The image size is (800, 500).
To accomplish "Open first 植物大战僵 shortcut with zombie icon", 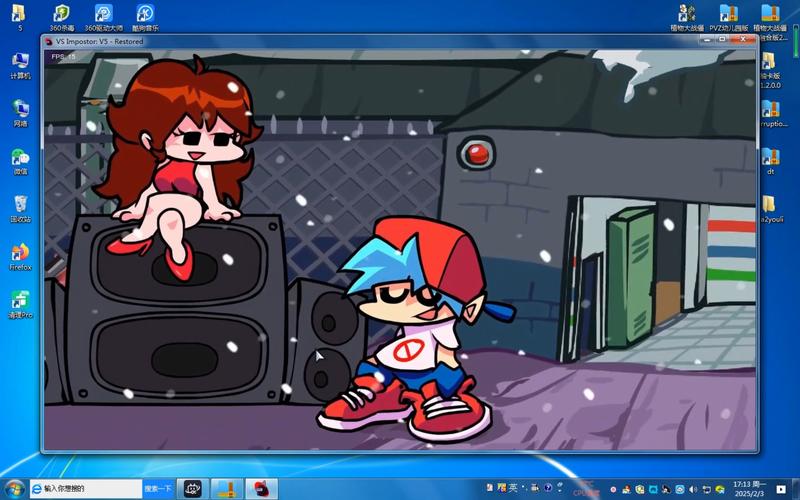I will pyautogui.click(x=687, y=17).
